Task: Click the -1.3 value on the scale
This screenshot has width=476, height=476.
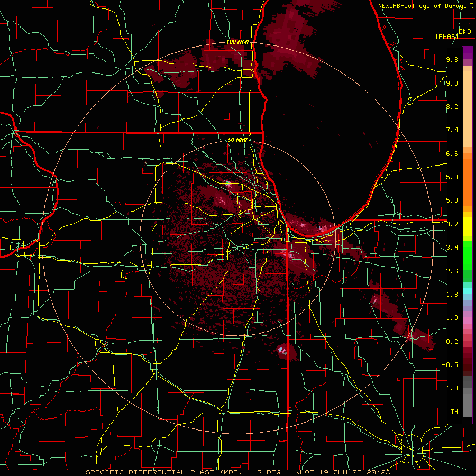Action: click(450, 388)
